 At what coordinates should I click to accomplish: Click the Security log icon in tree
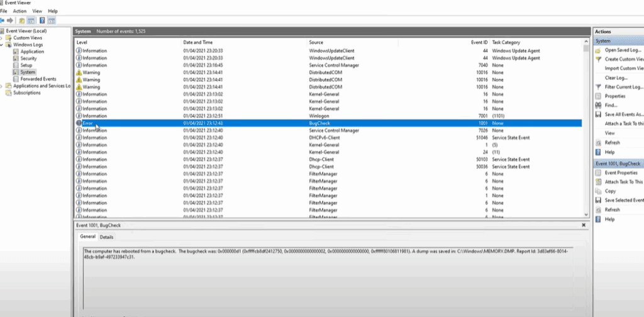point(16,58)
